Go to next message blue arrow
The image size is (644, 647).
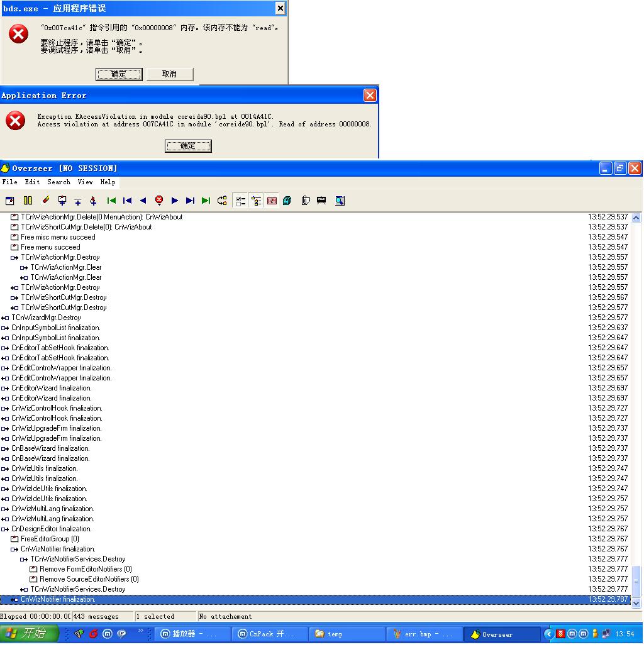pos(175,201)
